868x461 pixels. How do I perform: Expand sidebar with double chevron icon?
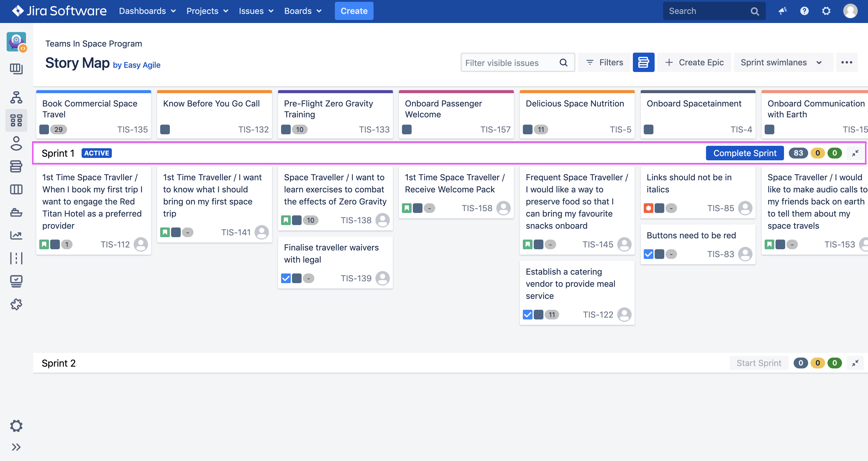point(16,447)
